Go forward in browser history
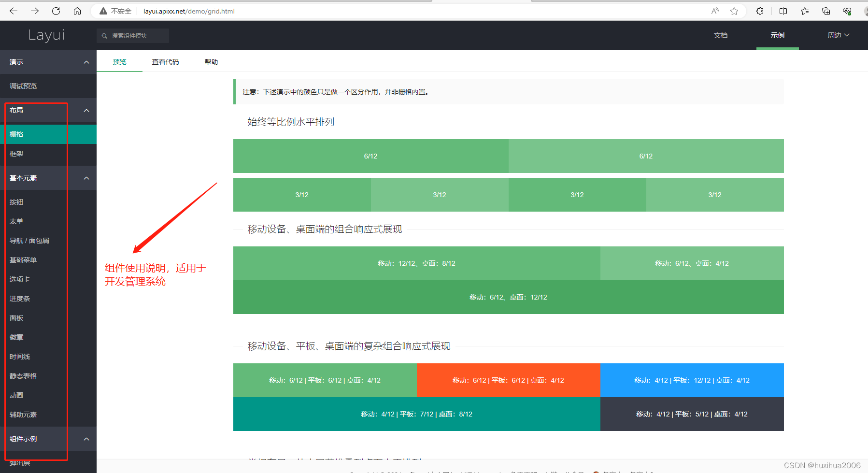The width and height of the screenshot is (868, 473). coord(35,11)
